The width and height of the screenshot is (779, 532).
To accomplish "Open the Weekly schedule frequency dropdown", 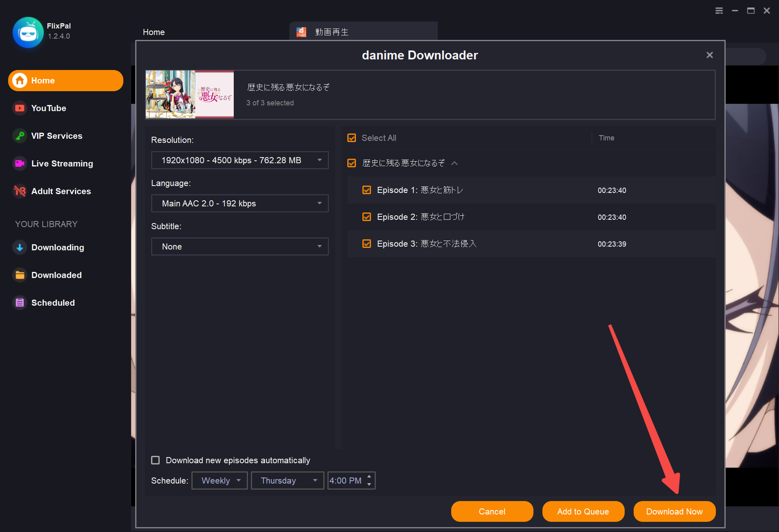I will point(219,481).
